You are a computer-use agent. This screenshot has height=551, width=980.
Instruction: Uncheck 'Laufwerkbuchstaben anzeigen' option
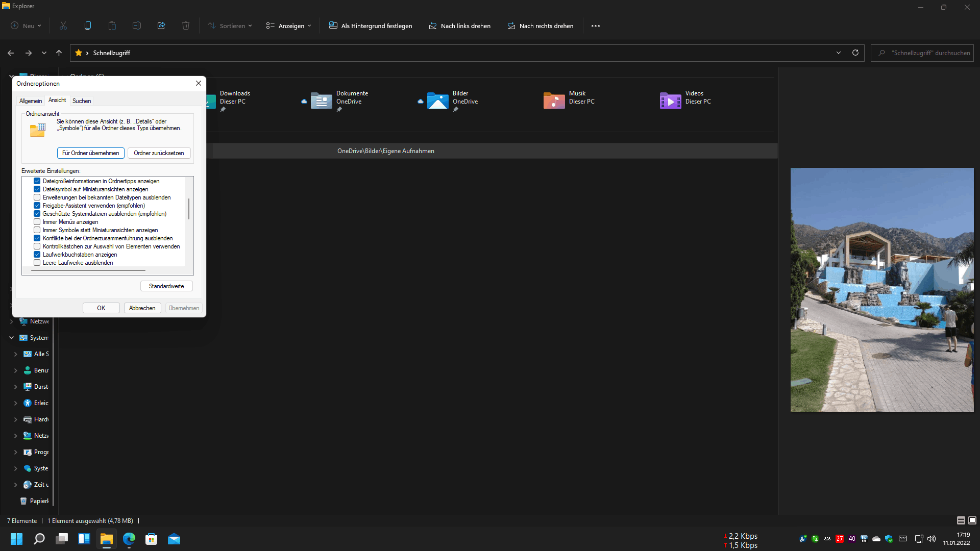[x=37, y=255]
